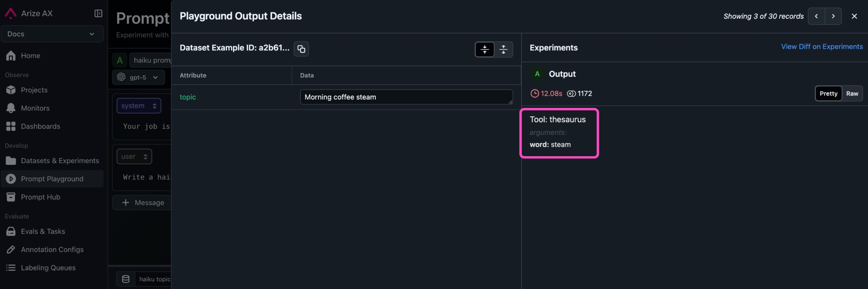
Task: Open View Diff on Experiments link
Action: pos(822,47)
